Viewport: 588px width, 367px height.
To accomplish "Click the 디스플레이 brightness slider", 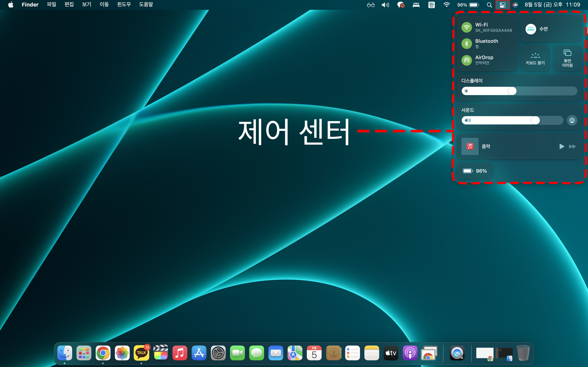I will [519, 91].
